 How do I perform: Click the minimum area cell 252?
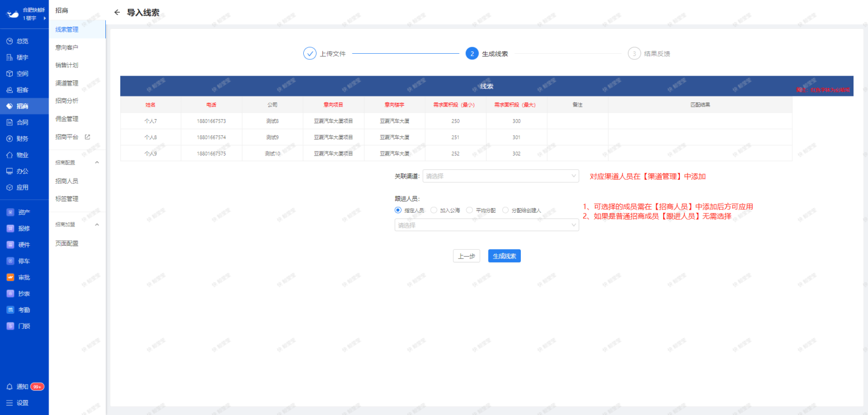(x=455, y=153)
